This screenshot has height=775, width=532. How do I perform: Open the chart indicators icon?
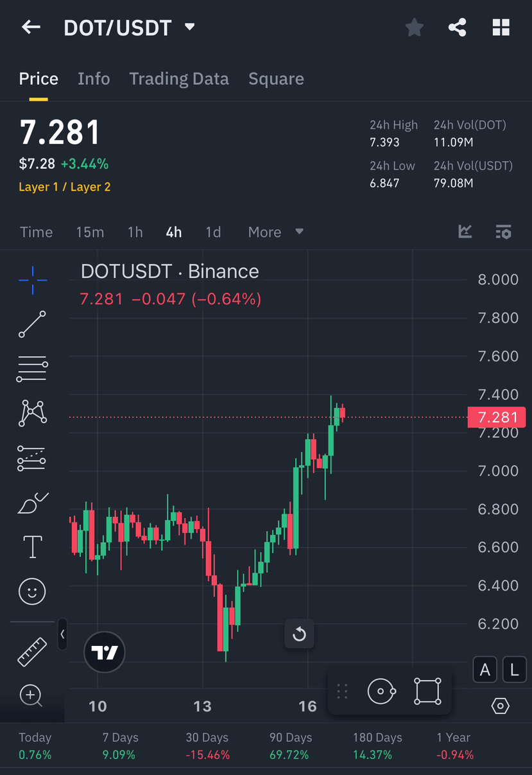pyautogui.click(x=465, y=232)
